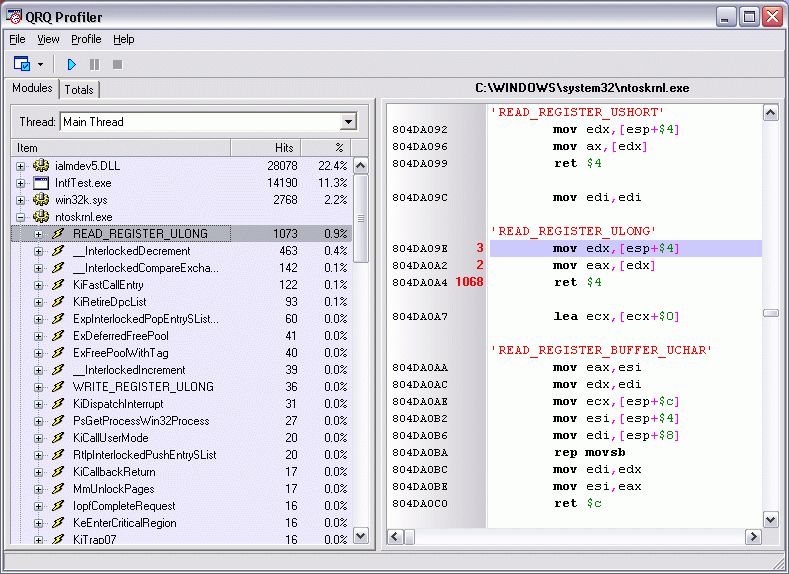Select the 'mov eax,[edx]' line at 804DA0A2
789x574 pixels.
[602, 265]
